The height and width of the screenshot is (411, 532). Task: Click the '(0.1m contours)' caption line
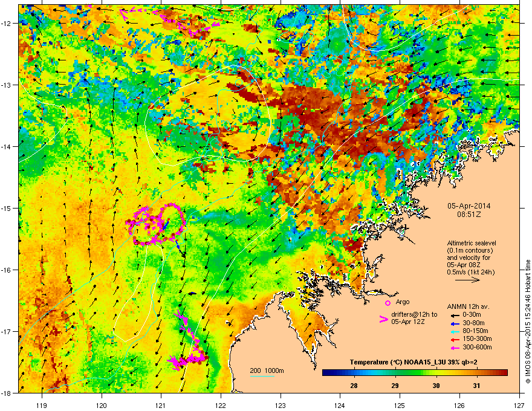click(470, 251)
